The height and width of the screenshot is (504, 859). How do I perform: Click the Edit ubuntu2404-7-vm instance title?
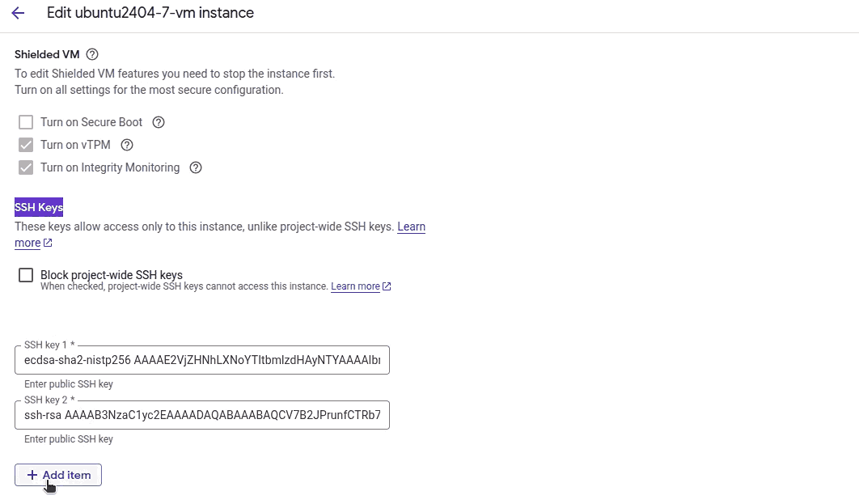(150, 13)
